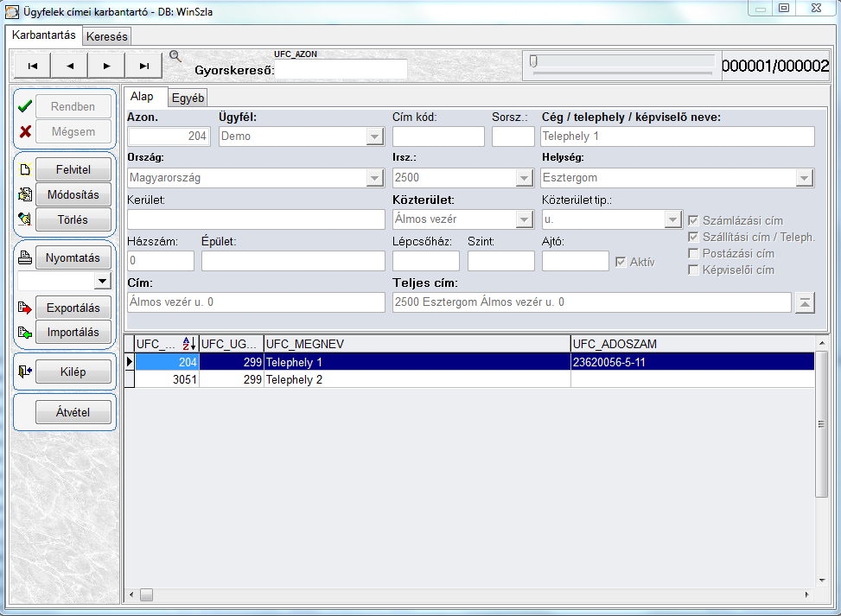Click the import icon beside Importálás

pos(25,332)
